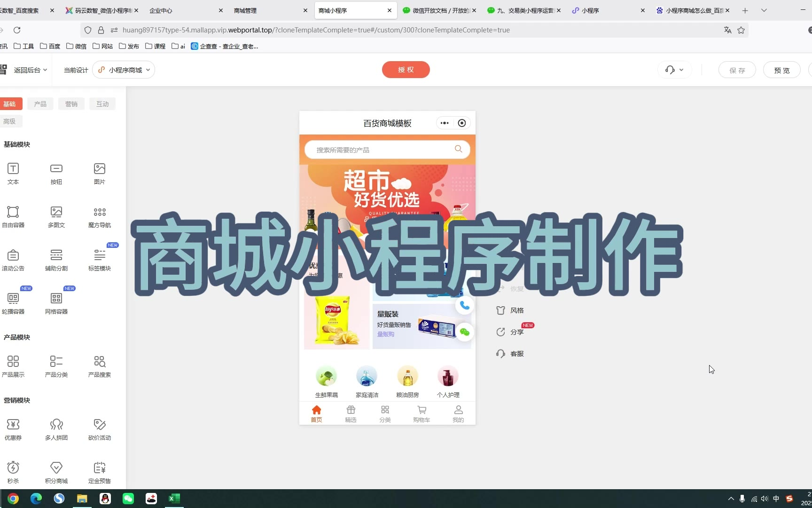This screenshot has height=508, width=812.
Task: Open the mini program three-dot menu
Action: point(445,123)
